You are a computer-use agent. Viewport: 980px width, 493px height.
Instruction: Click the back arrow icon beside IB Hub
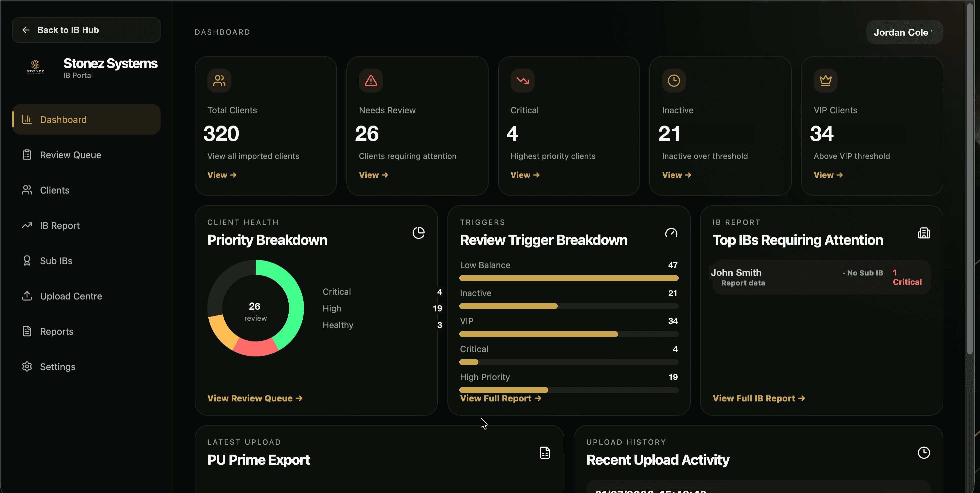pos(26,30)
